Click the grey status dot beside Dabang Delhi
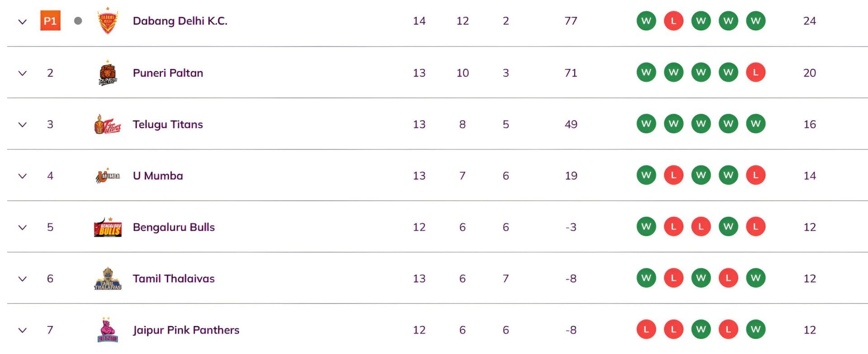 click(x=78, y=21)
